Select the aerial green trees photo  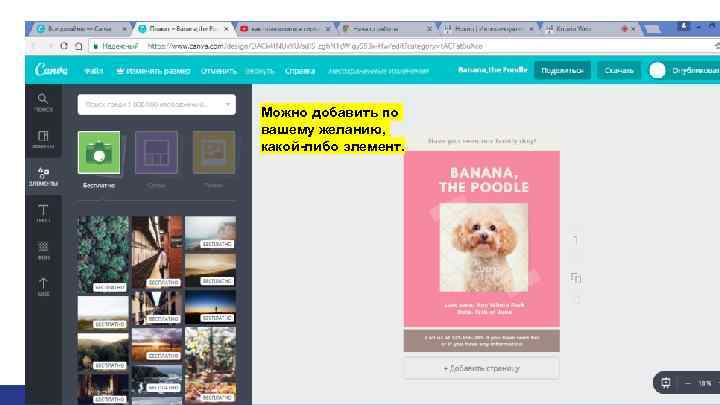click(x=103, y=254)
